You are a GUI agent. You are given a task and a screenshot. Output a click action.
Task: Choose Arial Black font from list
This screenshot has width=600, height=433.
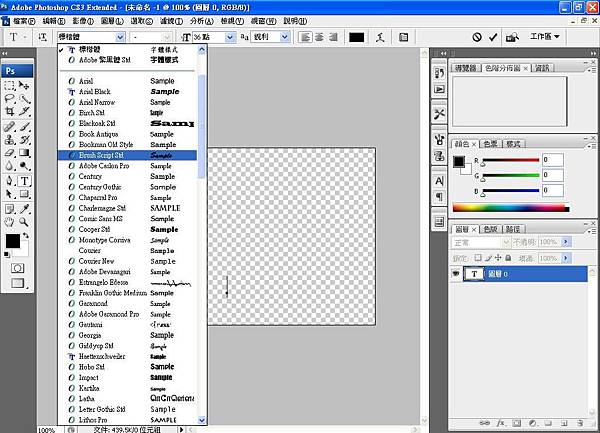[127, 92]
